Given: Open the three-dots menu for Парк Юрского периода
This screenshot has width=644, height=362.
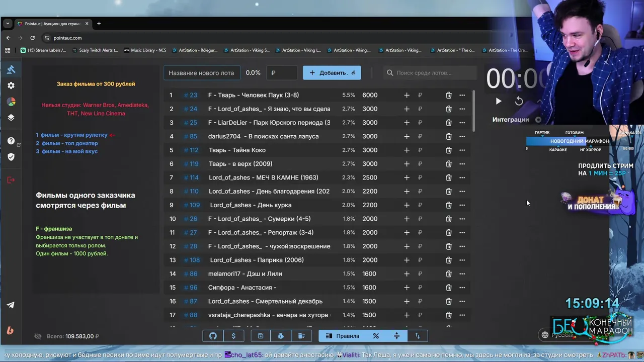Looking at the screenshot, I should [462, 123].
